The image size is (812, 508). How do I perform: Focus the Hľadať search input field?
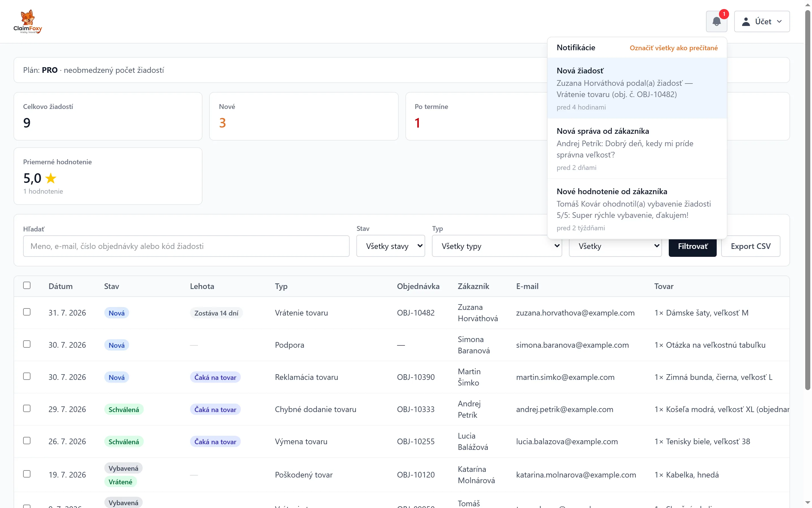click(x=186, y=246)
